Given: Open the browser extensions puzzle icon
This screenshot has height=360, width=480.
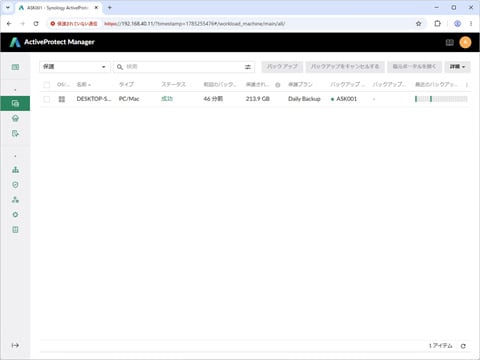Looking at the screenshot, I should pos(438,24).
